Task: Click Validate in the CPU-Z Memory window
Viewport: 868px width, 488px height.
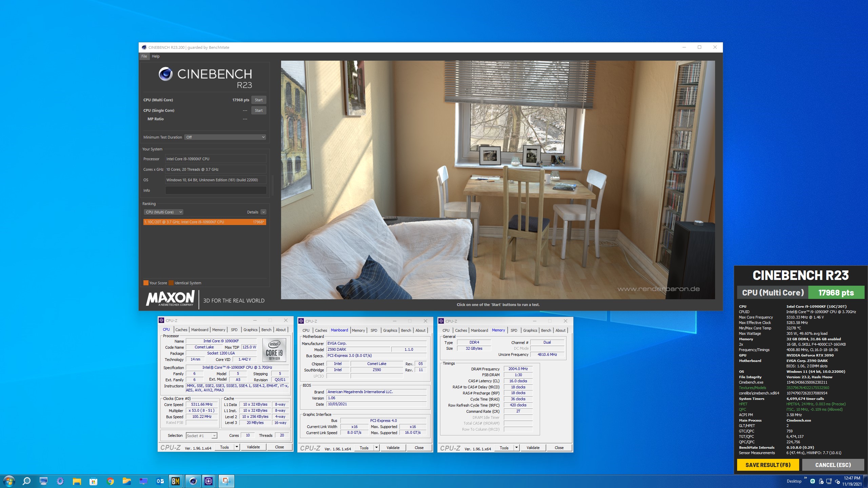Action: pyautogui.click(x=533, y=448)
